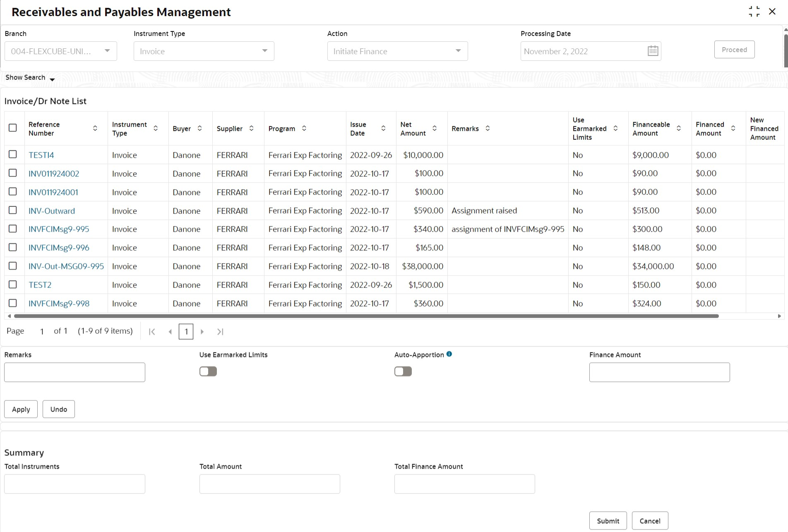Click the Auto-Apportion info icon

point(449,354)
